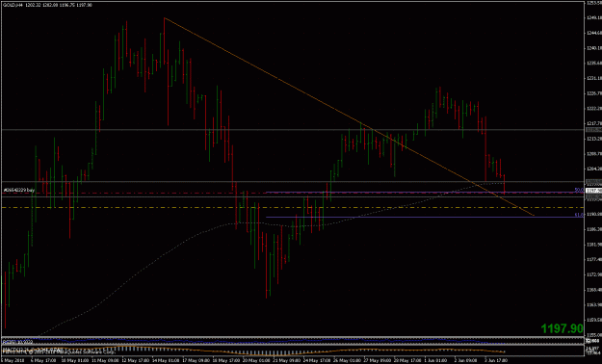Click the "3 Jun 17:00" time axis label

click(x=497, y=361)
